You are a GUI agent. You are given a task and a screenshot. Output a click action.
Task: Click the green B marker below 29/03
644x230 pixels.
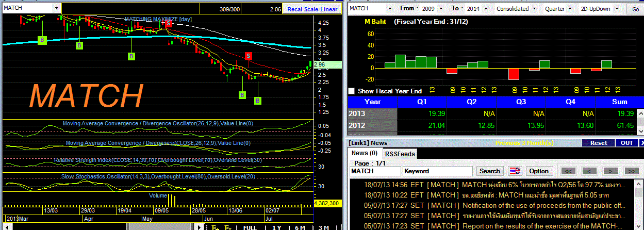[x=79, y=45]
